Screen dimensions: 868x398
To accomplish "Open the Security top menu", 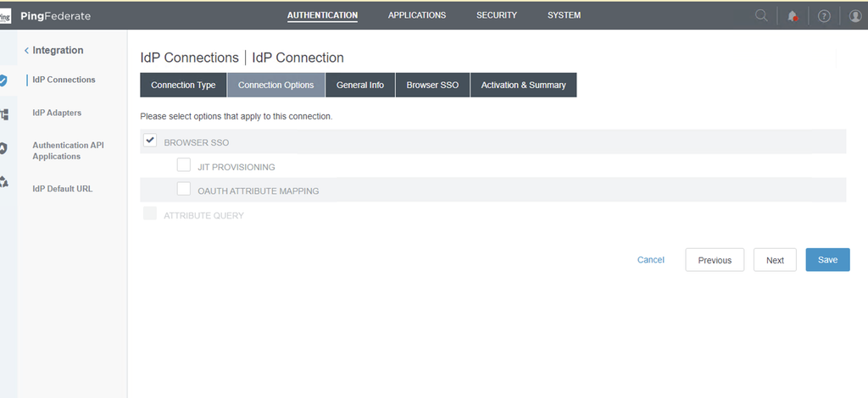I will 497,15.
